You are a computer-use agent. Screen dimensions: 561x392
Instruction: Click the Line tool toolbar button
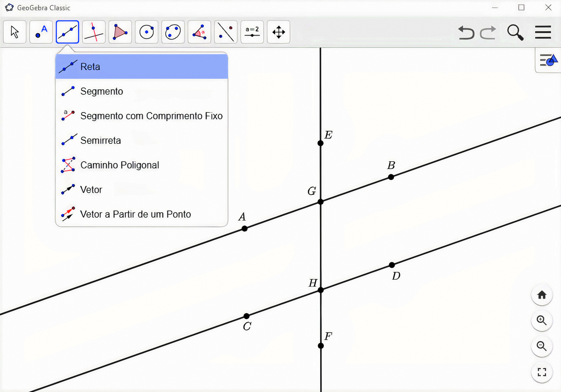coord(67,32)
